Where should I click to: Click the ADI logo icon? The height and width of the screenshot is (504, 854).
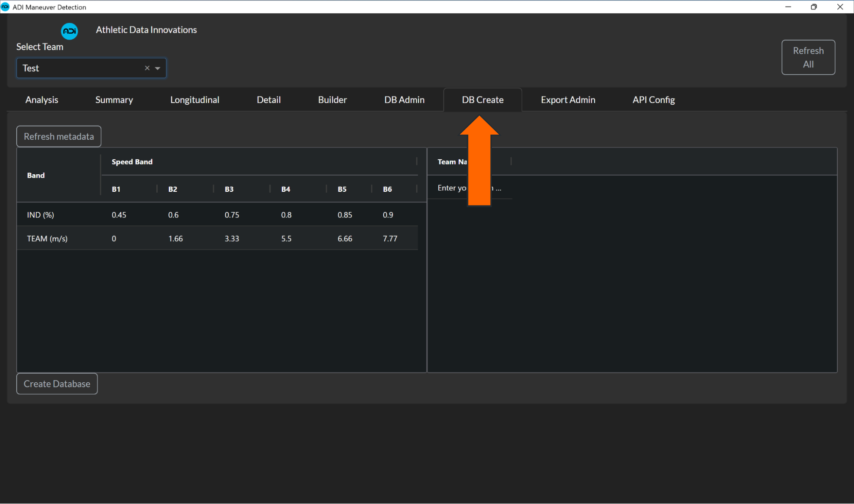click(x=69, y=31)
